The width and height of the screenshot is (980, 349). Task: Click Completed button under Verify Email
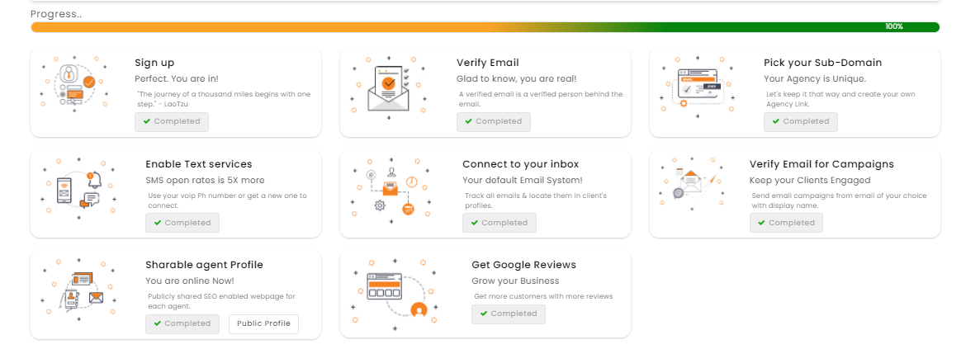pyautogui.click(x=493, y=122)
